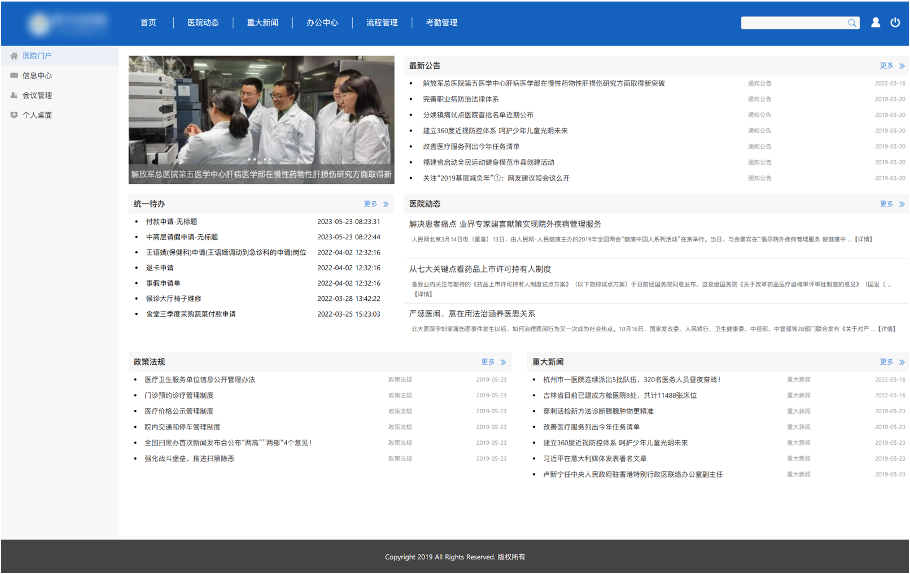Open todo item 事假申请单
Image resolution: width=910 pixels, height=574 pixels.
163,283
